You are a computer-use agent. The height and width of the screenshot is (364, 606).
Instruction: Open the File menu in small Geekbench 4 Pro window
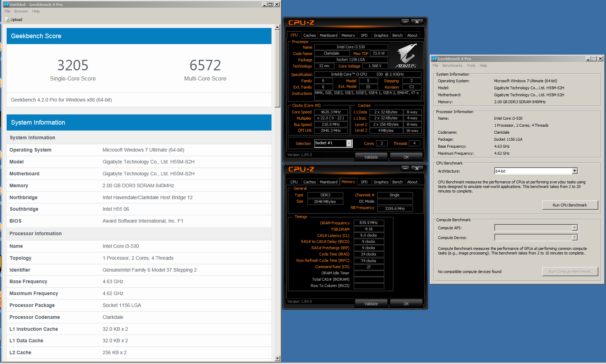pos(435,65)
